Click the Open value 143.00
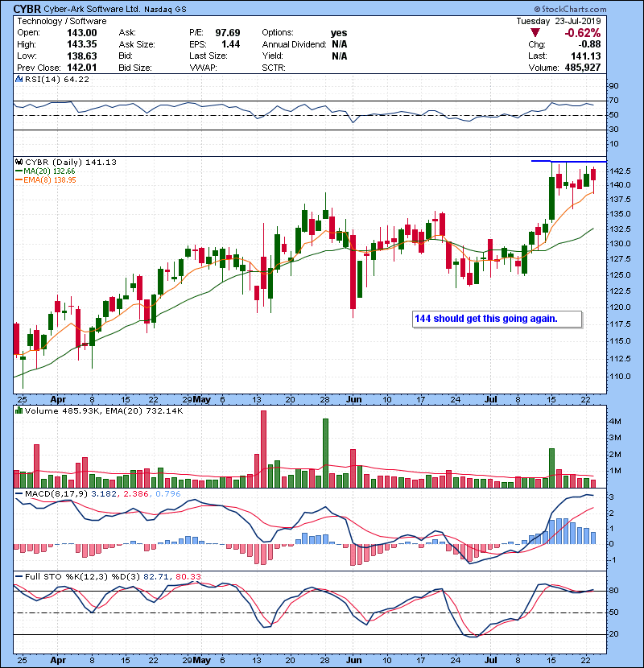 [82, 33]
